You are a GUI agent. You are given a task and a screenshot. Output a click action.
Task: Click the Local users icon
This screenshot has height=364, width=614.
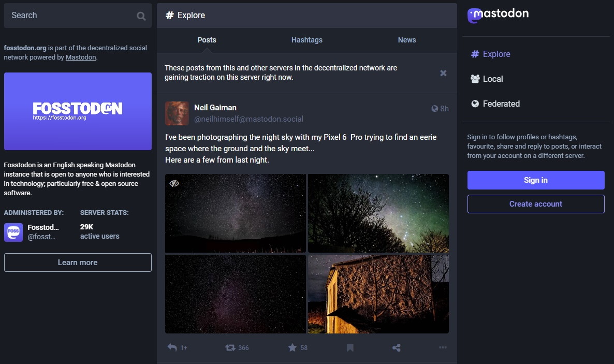pyautogui.click(x=475, y=79)
